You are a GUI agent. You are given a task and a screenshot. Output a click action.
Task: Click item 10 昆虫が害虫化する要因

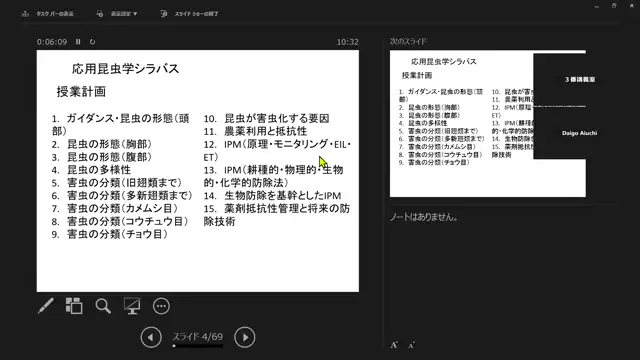point(267,118)
